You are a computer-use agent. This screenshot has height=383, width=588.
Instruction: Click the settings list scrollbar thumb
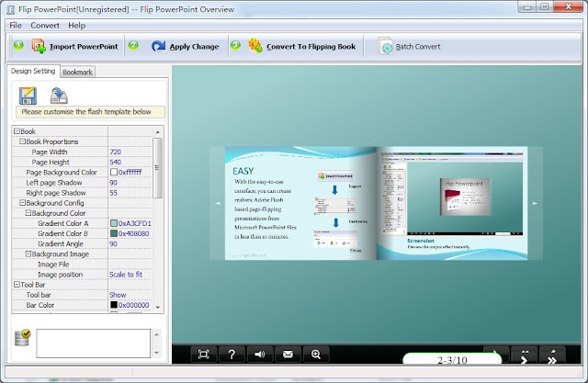pos(157,167)
